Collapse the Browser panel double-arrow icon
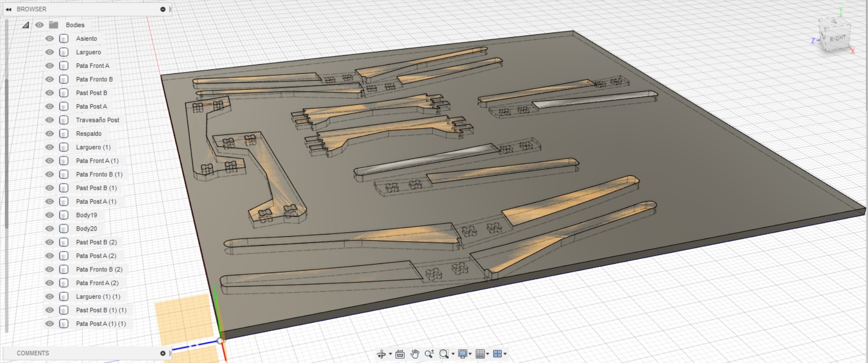 9,9
